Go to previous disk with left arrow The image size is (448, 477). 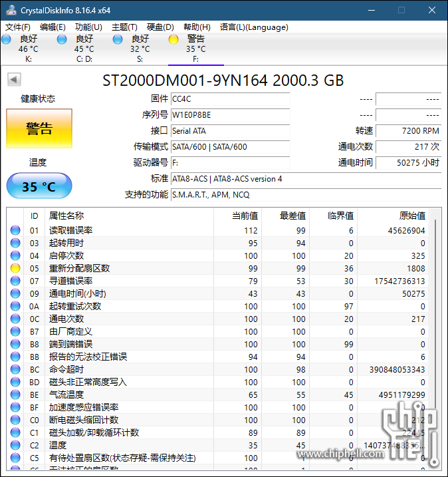coord(14,80)
